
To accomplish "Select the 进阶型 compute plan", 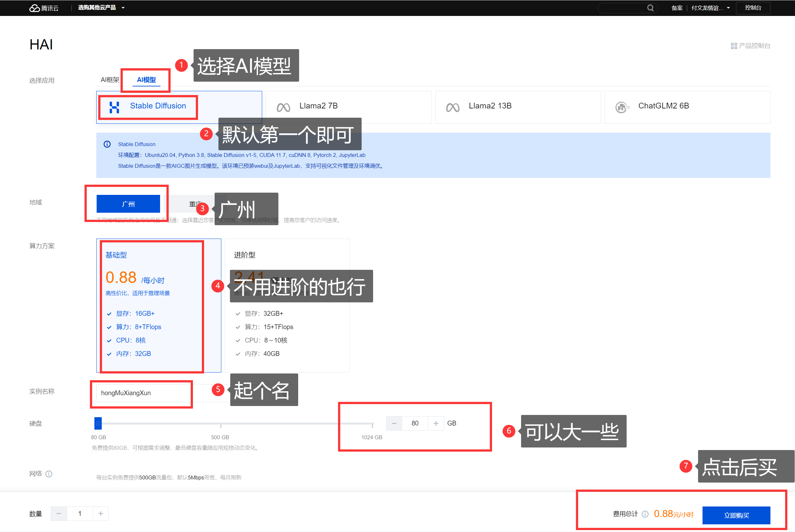I will point(287,305).
